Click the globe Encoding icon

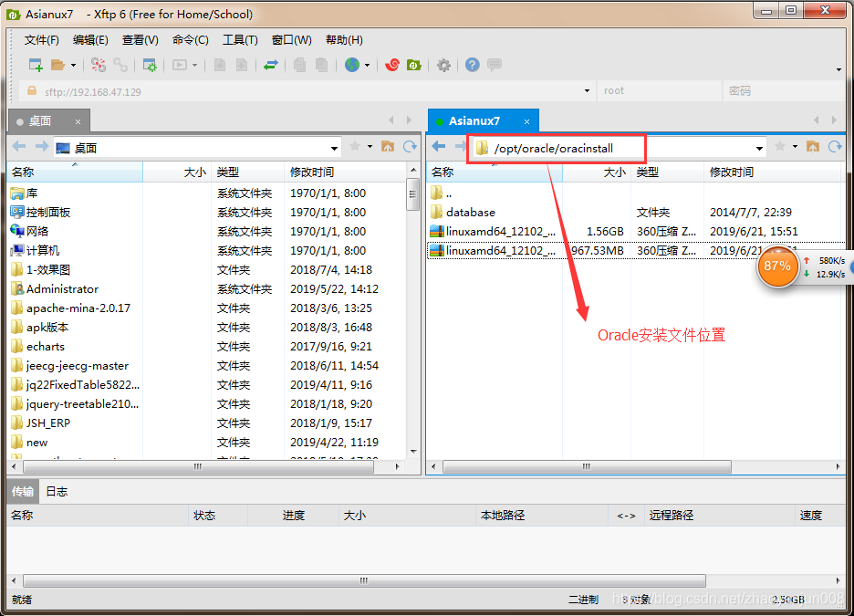point(352,66)
